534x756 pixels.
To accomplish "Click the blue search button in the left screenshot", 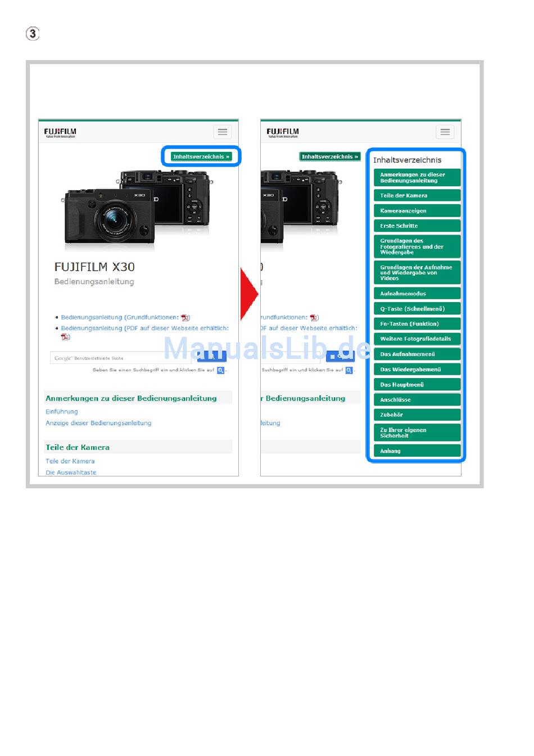I will [x=212, y=357].
